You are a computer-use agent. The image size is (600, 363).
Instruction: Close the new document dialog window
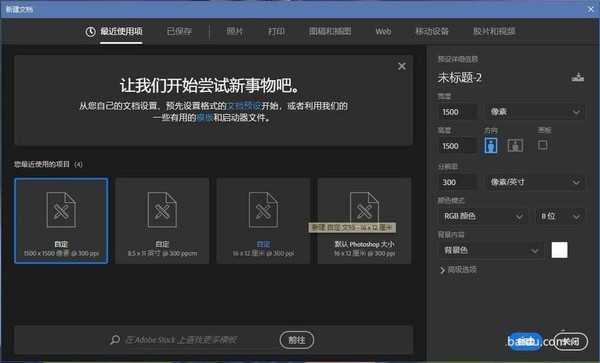click(x=590, y=10)
